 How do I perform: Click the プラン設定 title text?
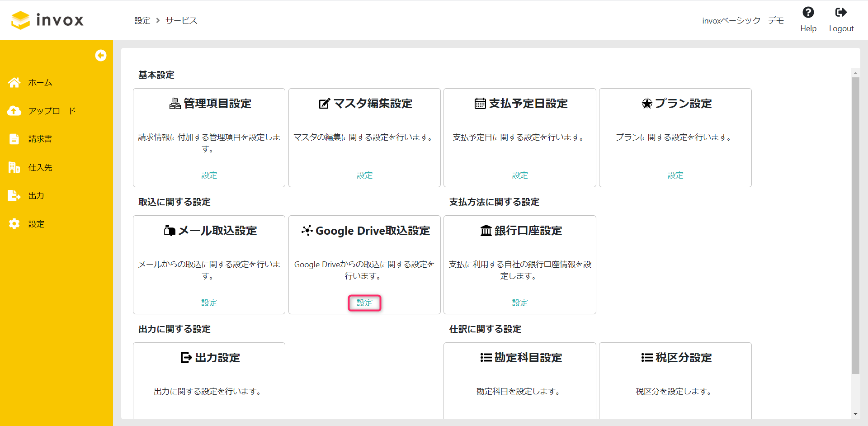684,104
